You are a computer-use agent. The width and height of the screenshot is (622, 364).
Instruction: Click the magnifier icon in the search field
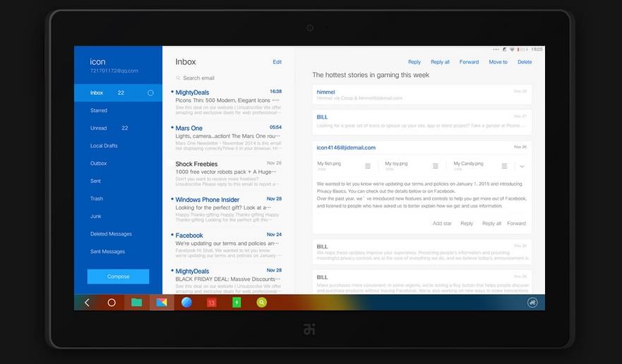[178, 78]
